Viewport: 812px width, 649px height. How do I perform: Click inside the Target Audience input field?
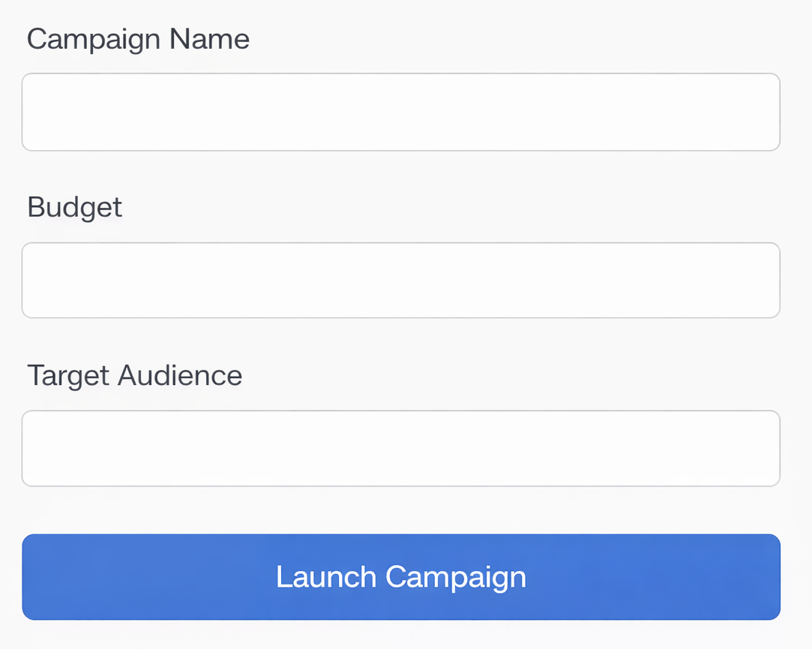[401, 448]
